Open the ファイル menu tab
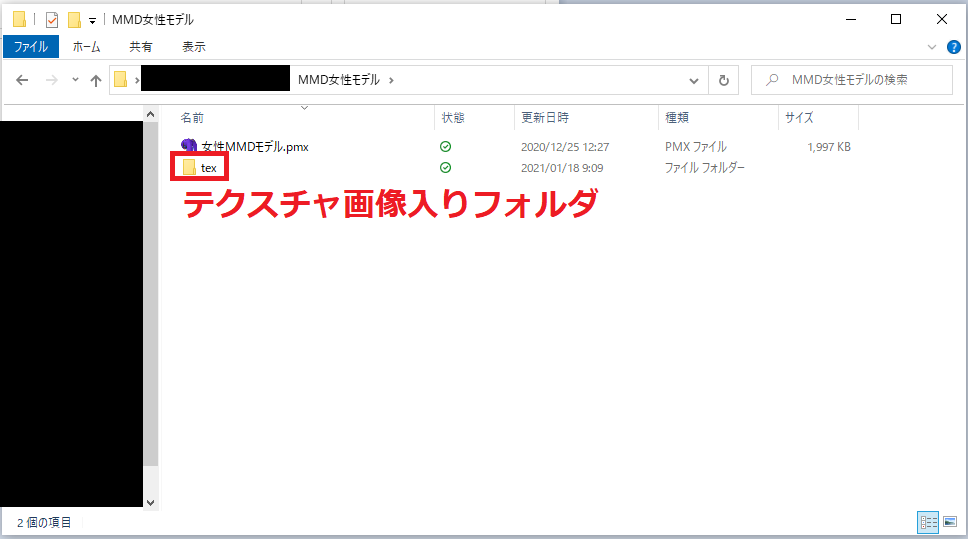 click(31, 46)
